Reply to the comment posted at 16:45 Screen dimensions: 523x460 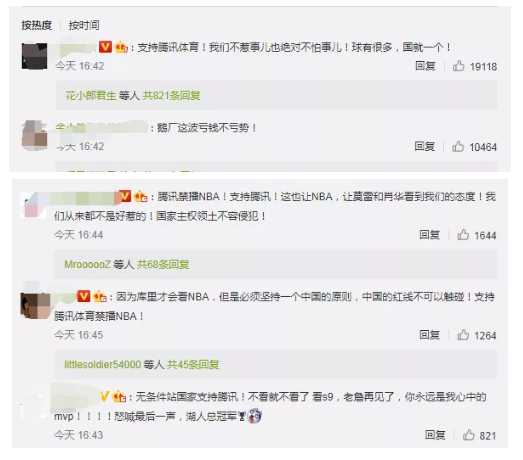tap(429, 335)
